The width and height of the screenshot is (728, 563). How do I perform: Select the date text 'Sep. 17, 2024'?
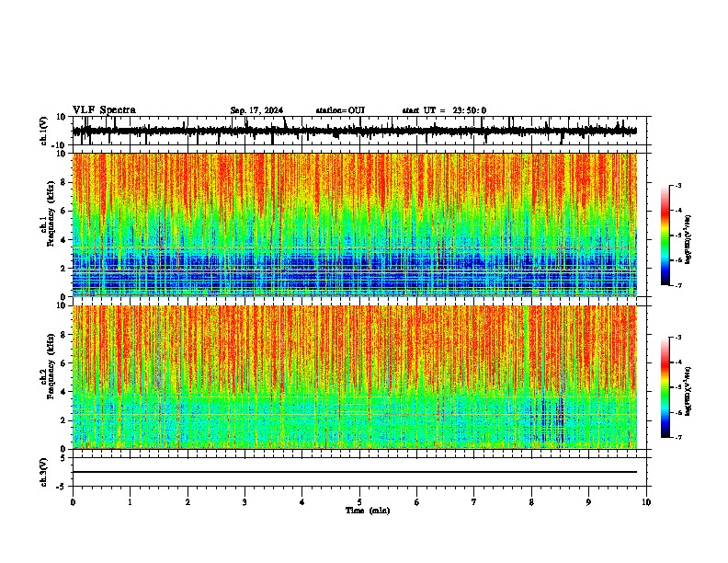(256, 110)
